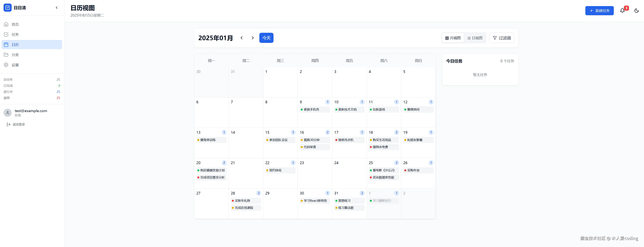The width and height of the screenshot is (644, 247).
Task: Click the user avatar icon
Action: tap(7, 113)
